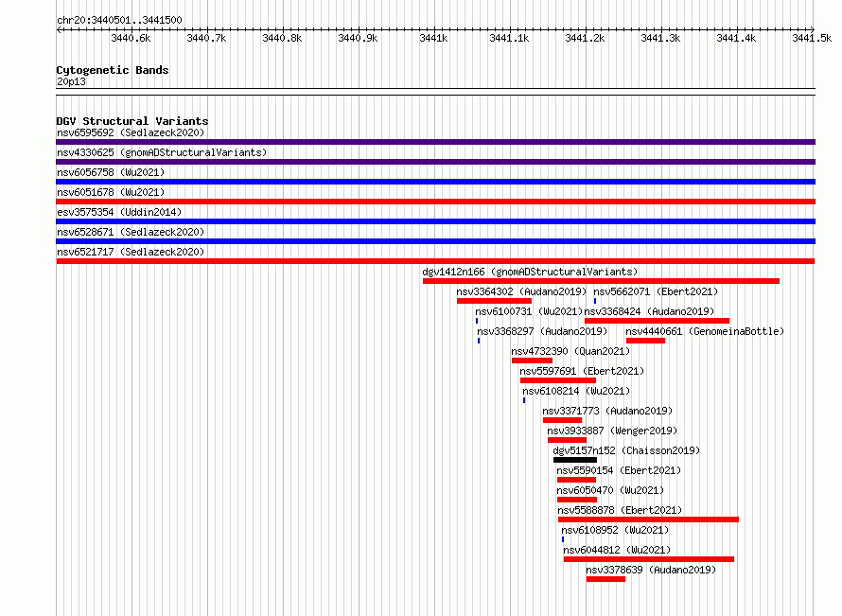This screenshot has width=842, height=616.
Task: Click the 3441k position on the ruler
Action: tap(433, 38)
